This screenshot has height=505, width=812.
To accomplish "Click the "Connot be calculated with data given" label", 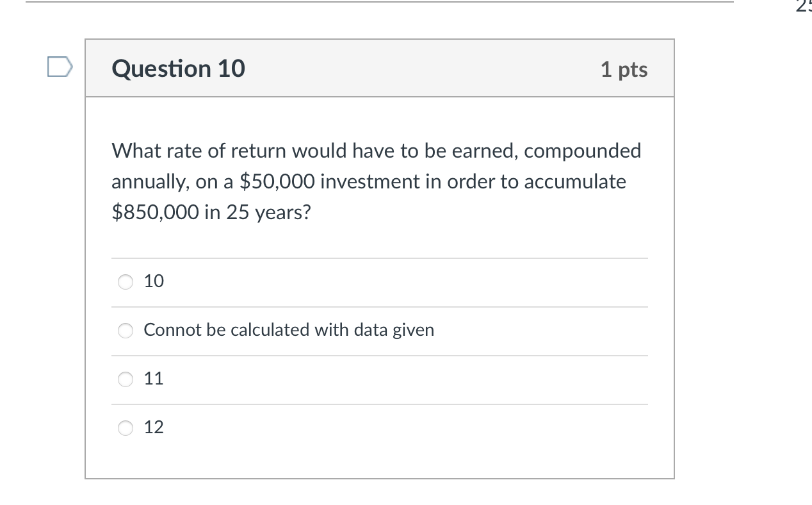I will [x=289, y=330].
